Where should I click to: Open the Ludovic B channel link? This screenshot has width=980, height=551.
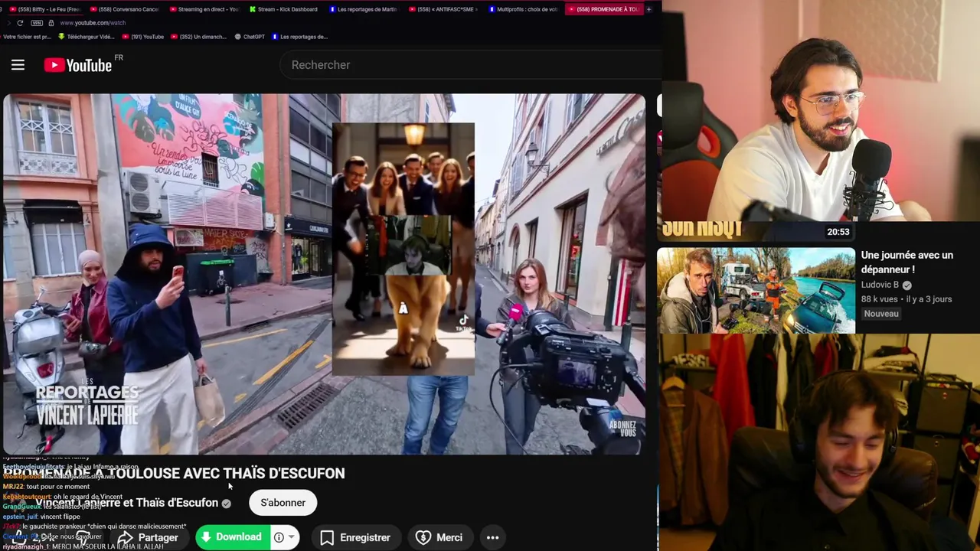click(880, 285)
